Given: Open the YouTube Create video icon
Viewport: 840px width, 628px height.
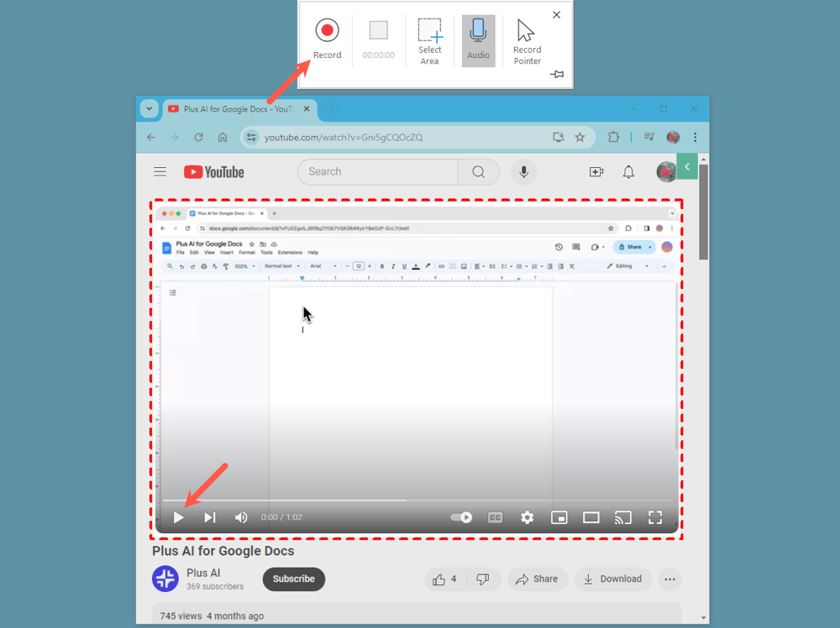Looking at the screenshot, I should pos(596,172).
